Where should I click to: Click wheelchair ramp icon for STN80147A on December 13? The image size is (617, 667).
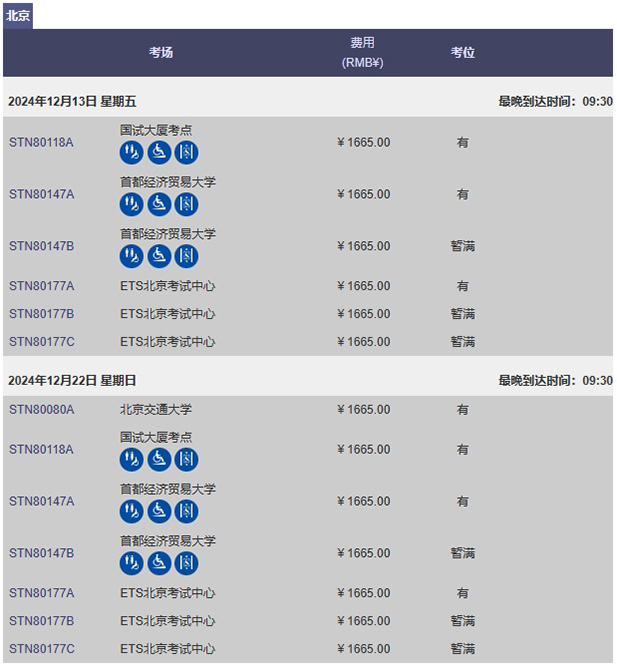tap(159, 204)
